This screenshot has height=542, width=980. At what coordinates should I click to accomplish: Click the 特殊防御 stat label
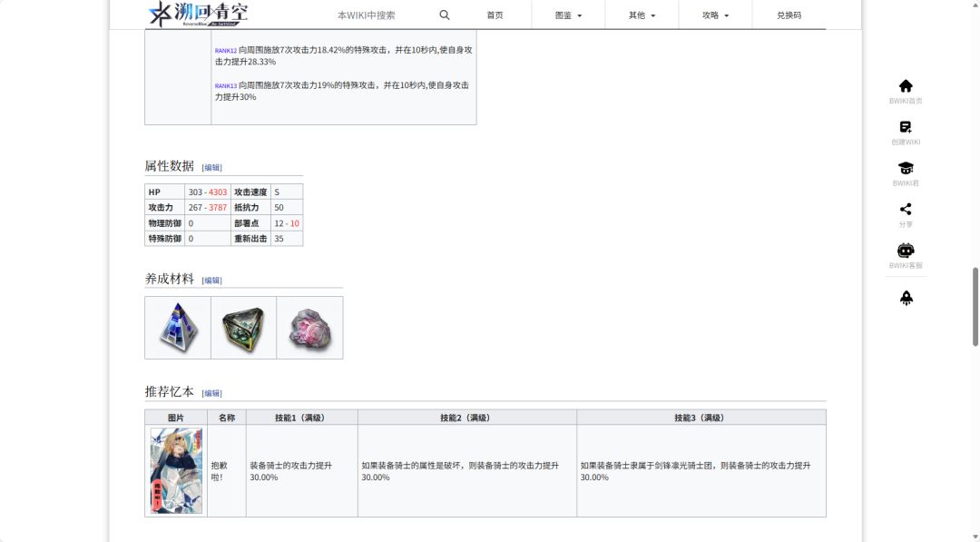tap(164, 238)
